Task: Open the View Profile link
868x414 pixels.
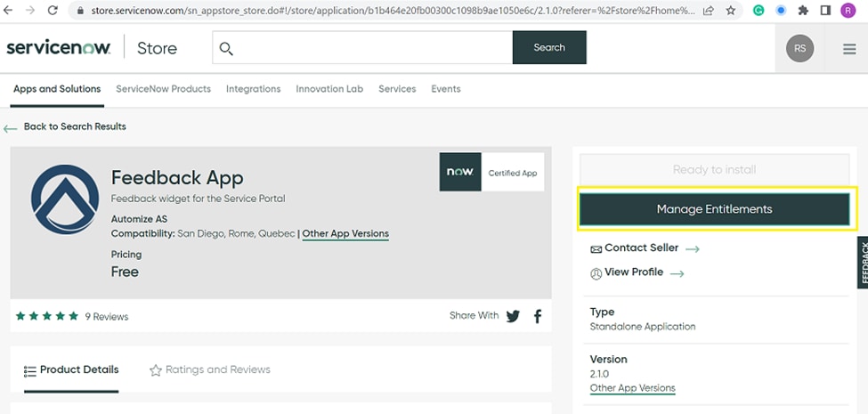Action: [x=636, y=272]
